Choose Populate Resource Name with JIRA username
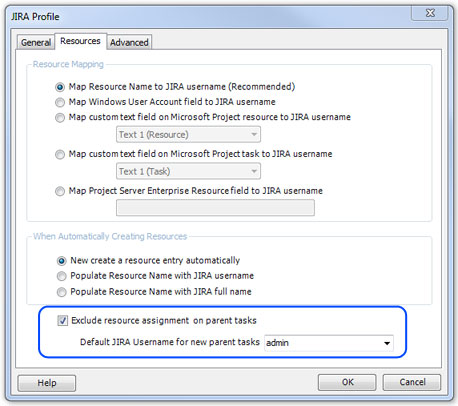The height and width of the screenshot is (406, 458). click(x=61, y=276)
